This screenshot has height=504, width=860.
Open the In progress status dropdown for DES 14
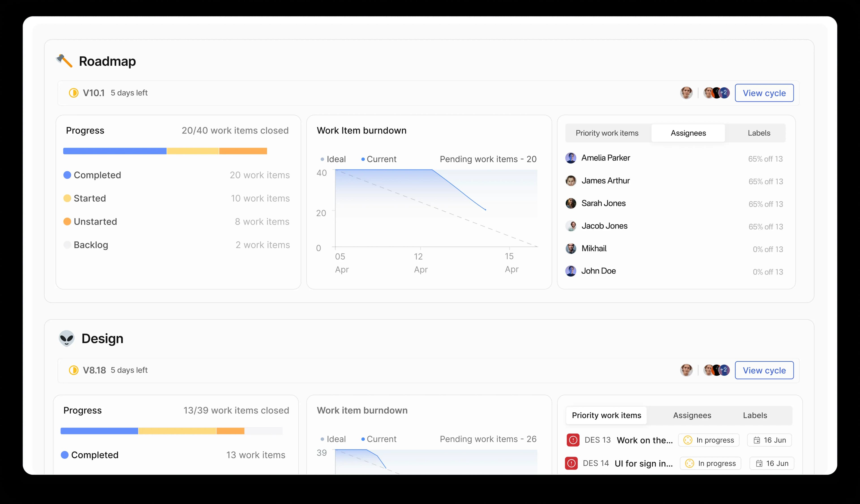711,463
